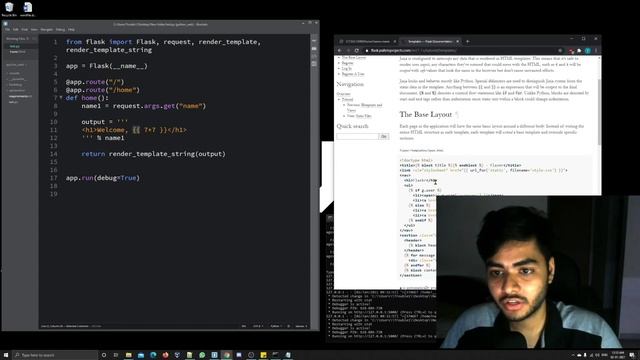Screen dimensions: 640x360
Task: Open the Debug menu in the code editor
Action: (60, 29)
